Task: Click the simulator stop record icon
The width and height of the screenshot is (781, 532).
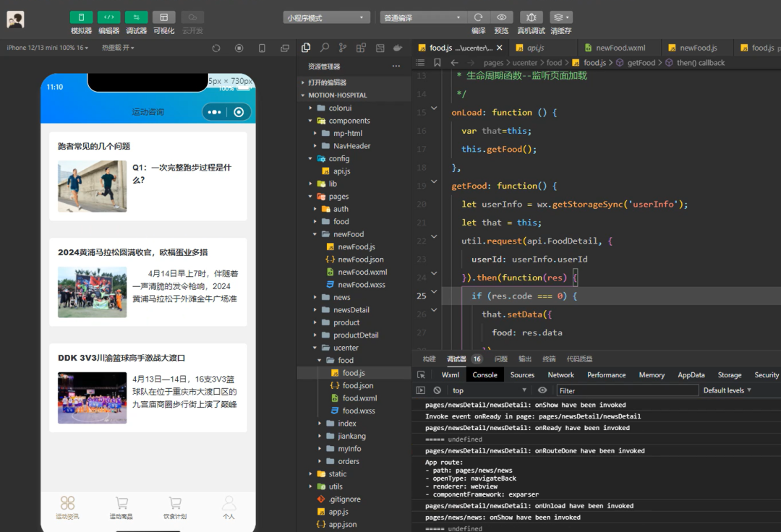Action: 239,48
